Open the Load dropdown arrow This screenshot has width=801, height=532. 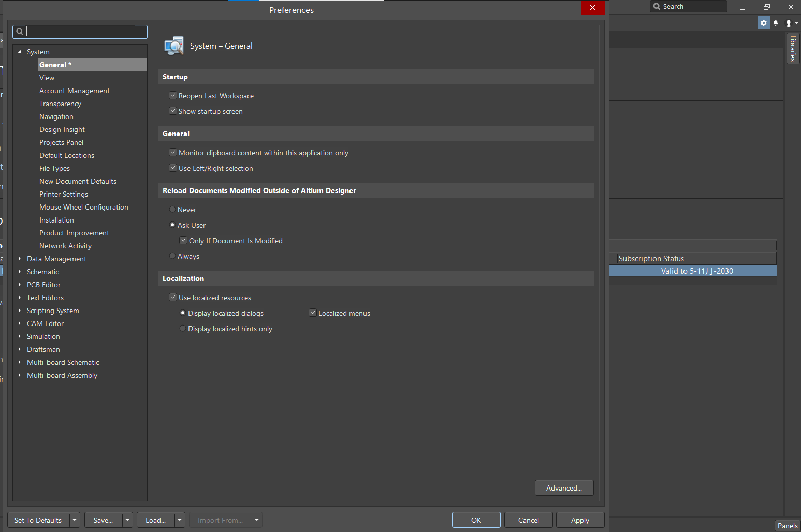tap(180, 520)
